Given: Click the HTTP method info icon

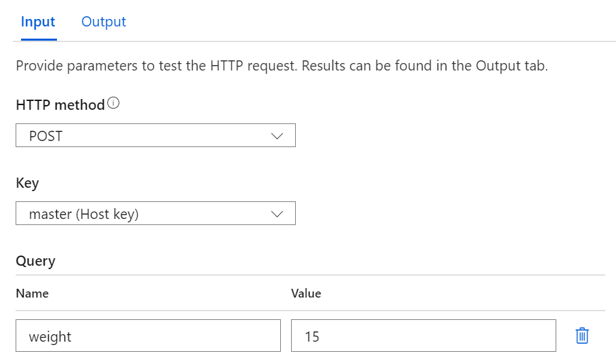Looking at the screenshot, I should (114, 104).
